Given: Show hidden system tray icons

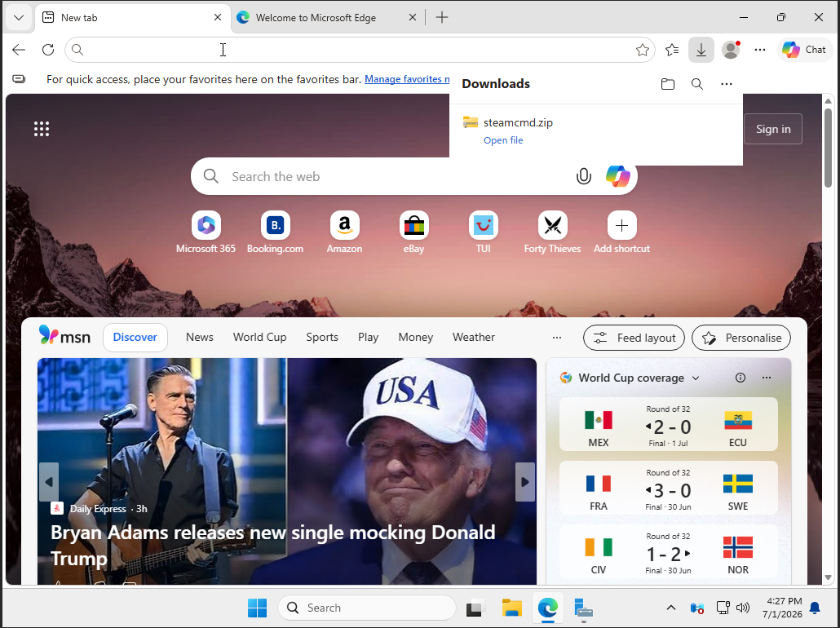Looking at the screenshot, I should 670,608.
